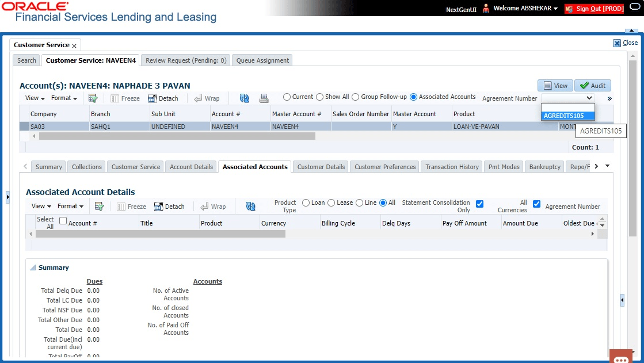Click the query-by-example icon in Accounts toolbar

click(93, 98)
